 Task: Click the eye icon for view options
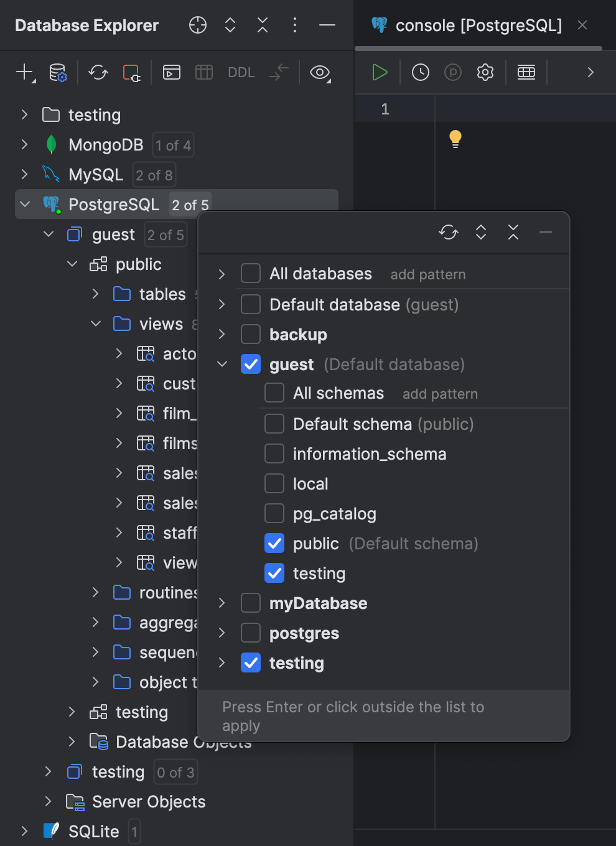pos(320,73)
